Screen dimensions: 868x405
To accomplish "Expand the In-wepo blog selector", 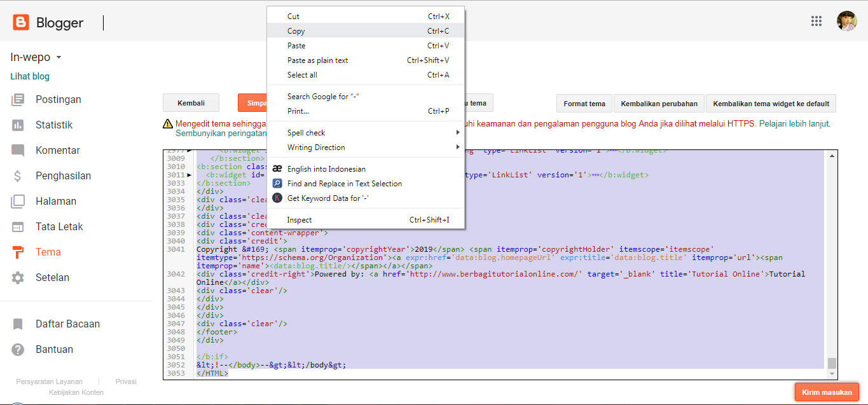I will (x=59, y=57).
